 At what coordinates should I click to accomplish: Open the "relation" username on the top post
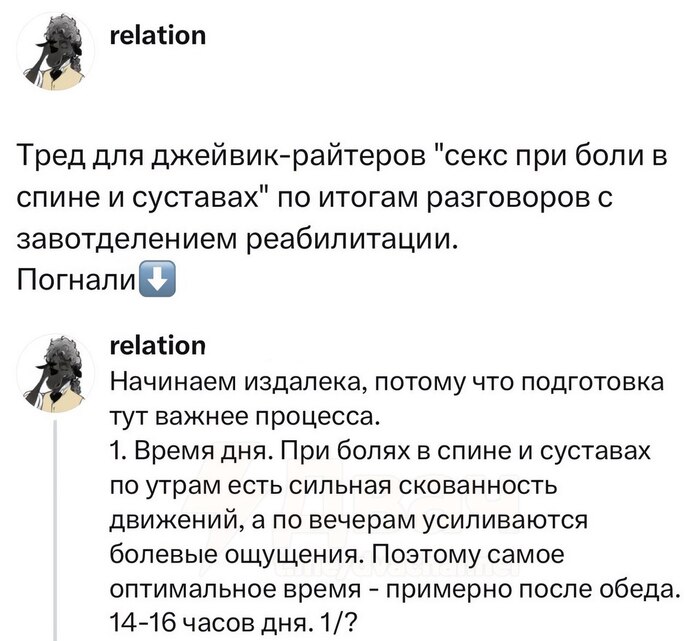point(156,36)
